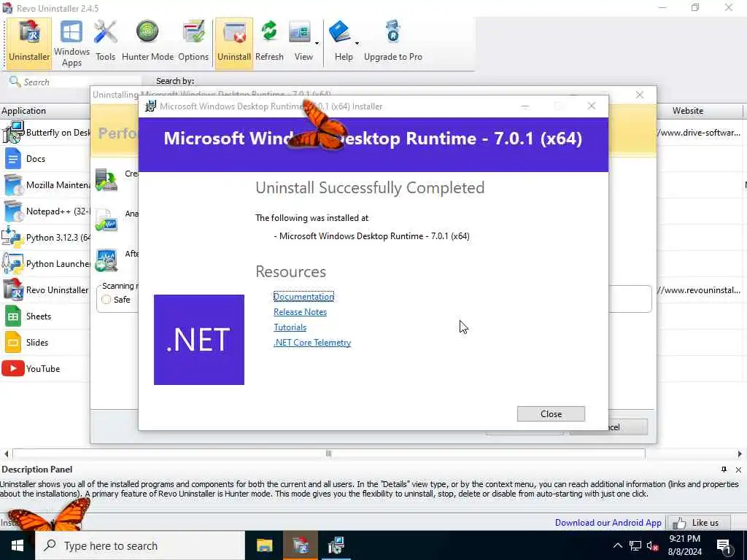This screenshot has width=747, height=560.
Task: Click the muted volume tray icon
Action: [x=652, y=545]
